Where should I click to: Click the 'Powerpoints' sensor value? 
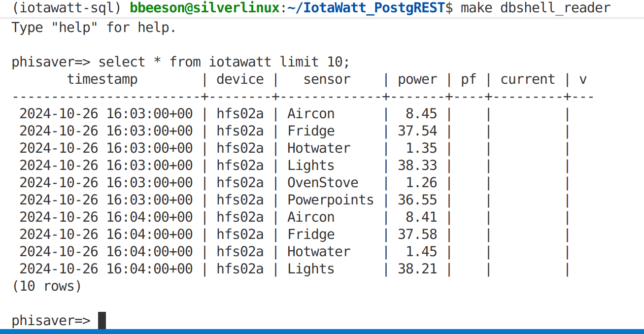pos(331,200)
